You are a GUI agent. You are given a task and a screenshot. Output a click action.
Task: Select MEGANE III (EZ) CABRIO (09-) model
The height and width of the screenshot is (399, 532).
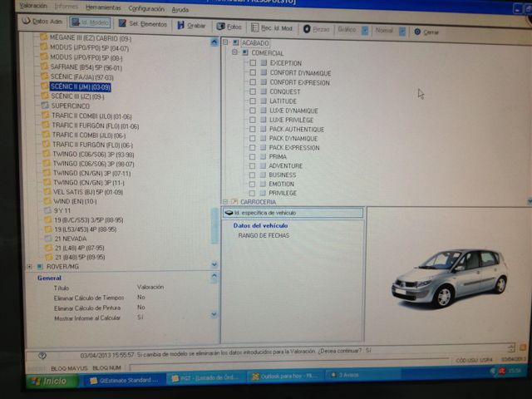(x=91, y=38)
